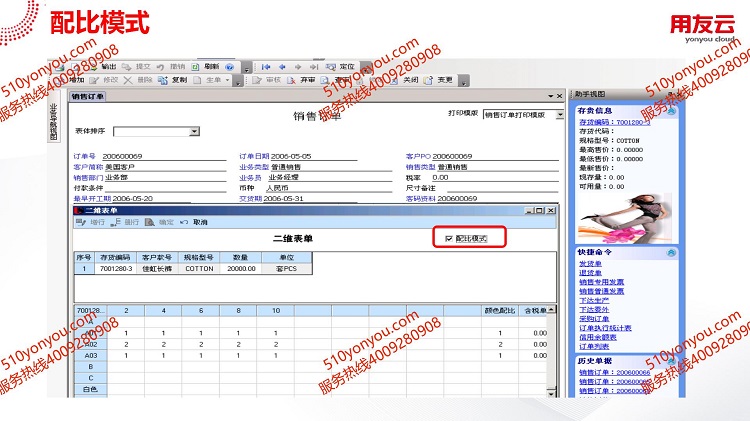Click the 销售专用发票 link

click(x=600, y=281)
